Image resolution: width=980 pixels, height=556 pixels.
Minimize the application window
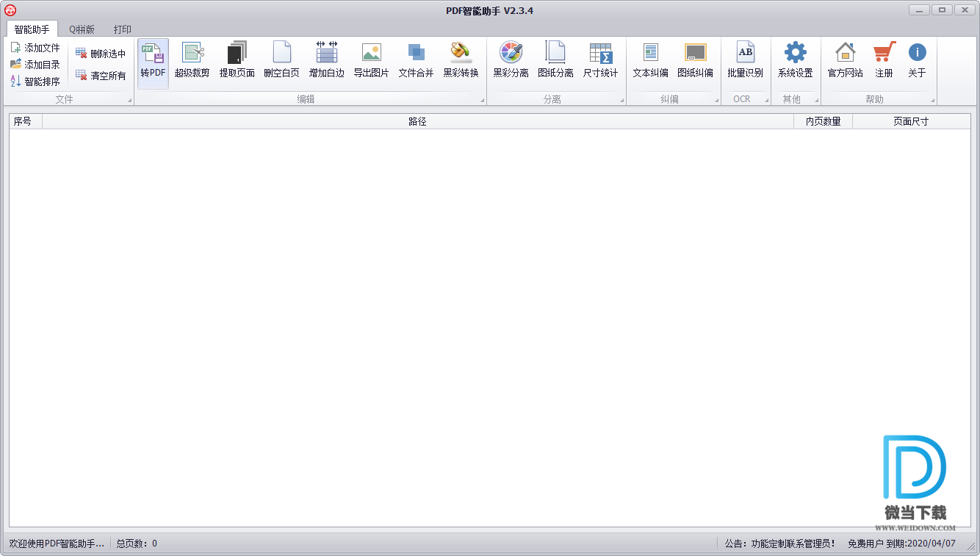[x=920, y=10]
